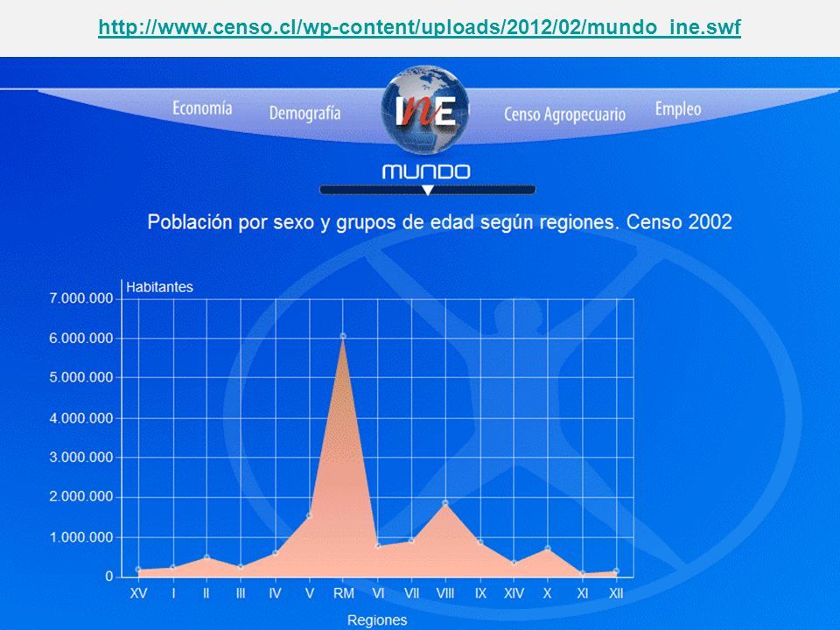Select the IV region data point
Screen dimensions: 840x630
(276, 553)
